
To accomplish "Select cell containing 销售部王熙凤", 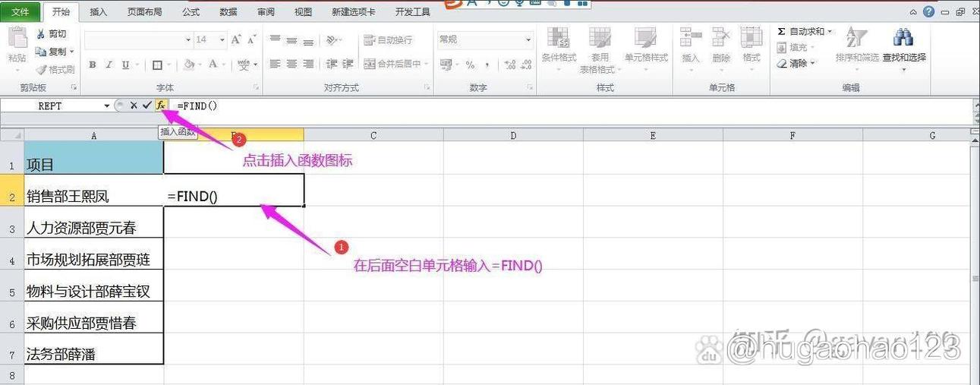I will [93, 190].
